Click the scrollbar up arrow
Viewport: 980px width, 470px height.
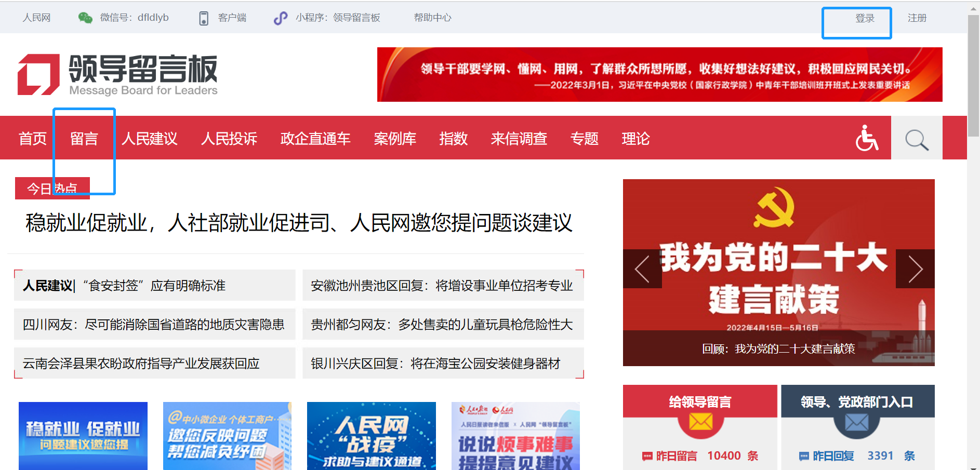[973, 8]
